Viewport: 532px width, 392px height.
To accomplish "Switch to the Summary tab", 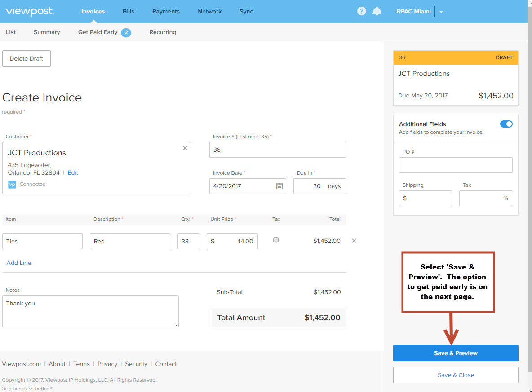I will (47, 32).
